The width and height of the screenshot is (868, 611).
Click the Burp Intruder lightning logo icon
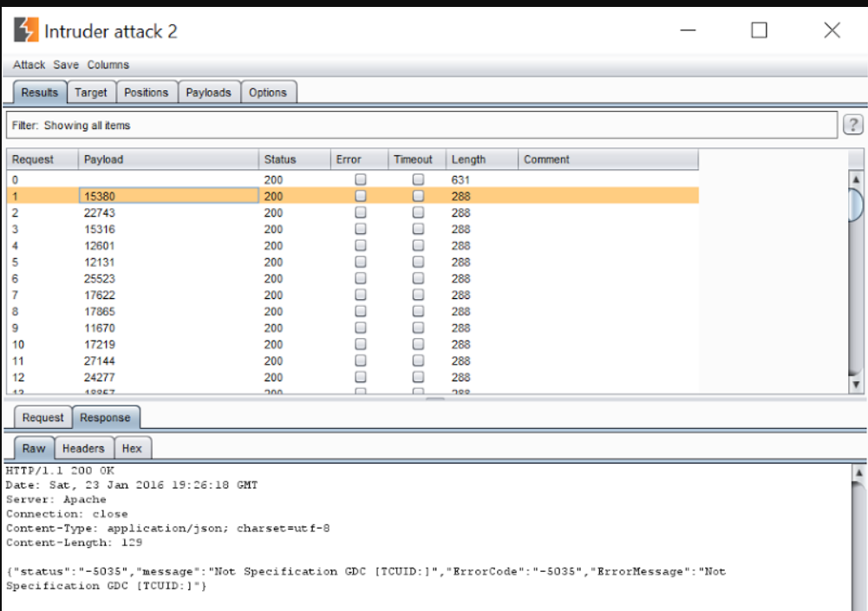tap(26, 29)
